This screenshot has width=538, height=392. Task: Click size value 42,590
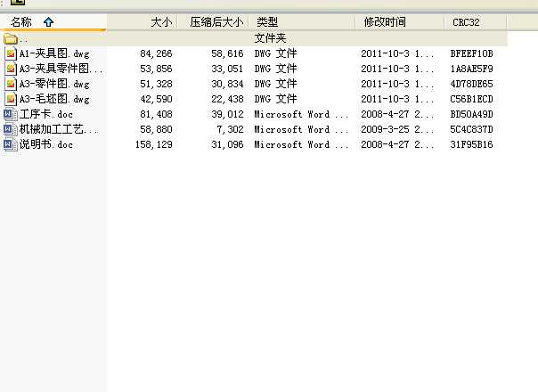coord(156,99)
